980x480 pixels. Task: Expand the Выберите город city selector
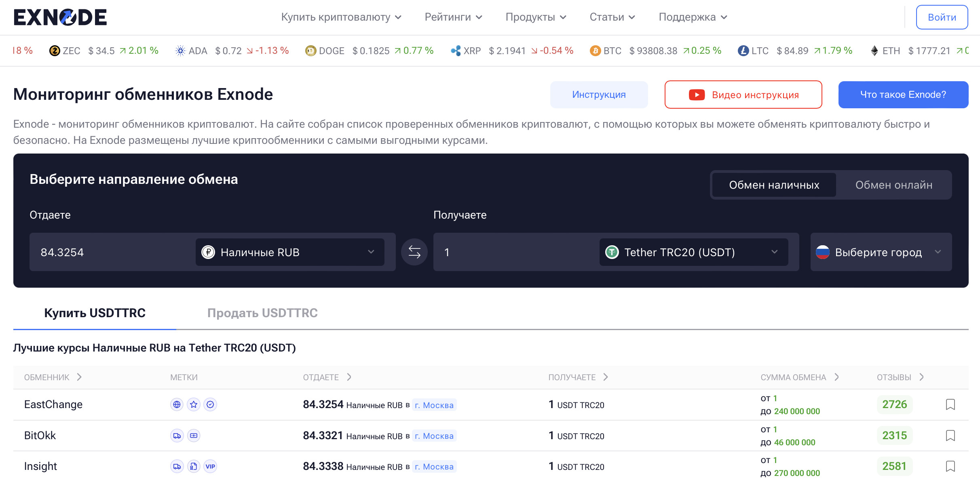[881, 252]
